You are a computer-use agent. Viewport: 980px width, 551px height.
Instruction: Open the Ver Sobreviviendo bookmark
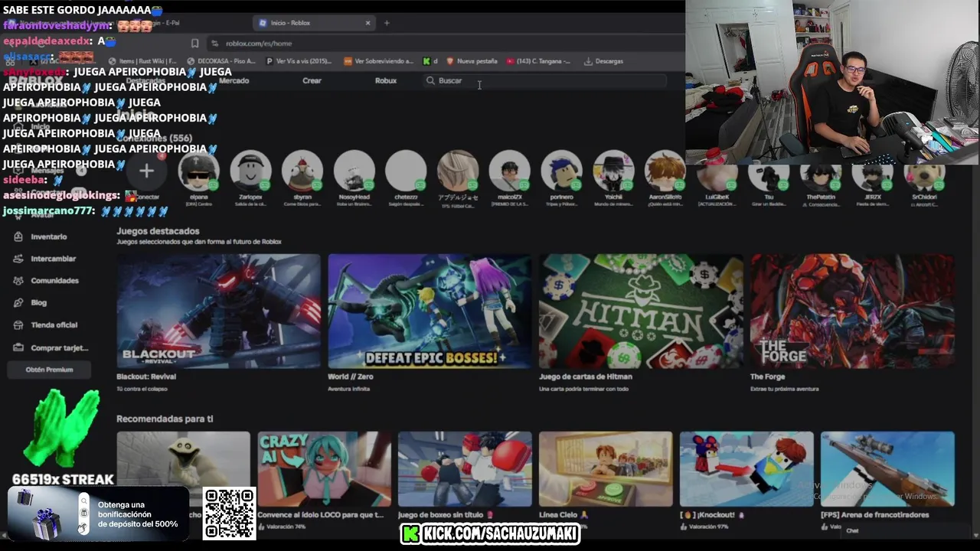[378, 61]
